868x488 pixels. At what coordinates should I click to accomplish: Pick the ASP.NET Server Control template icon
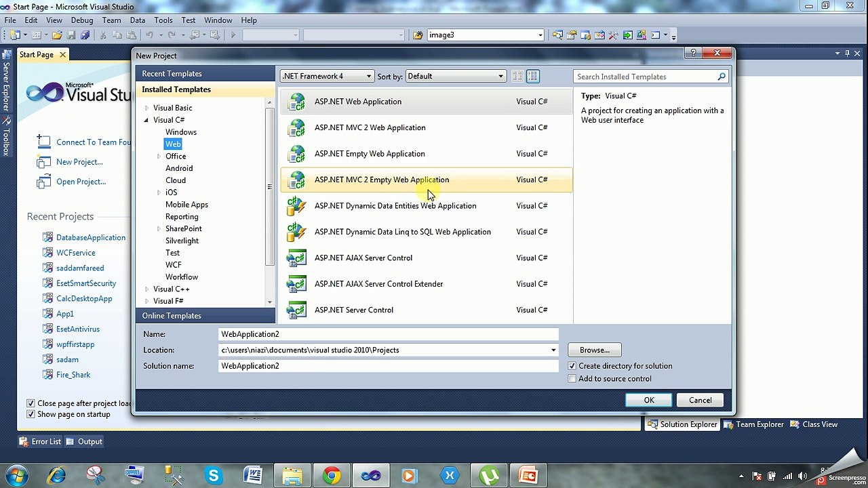tap(296, 310)
